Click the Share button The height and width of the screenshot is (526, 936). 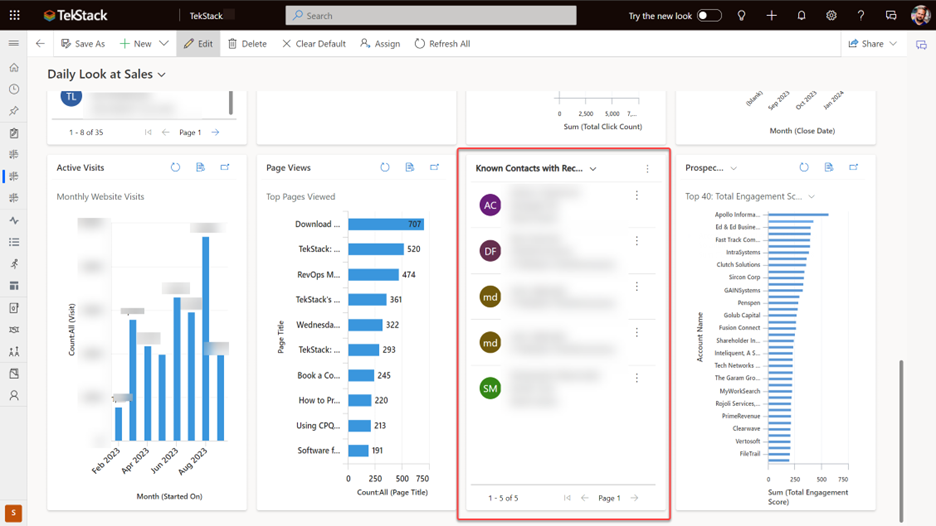866,44
